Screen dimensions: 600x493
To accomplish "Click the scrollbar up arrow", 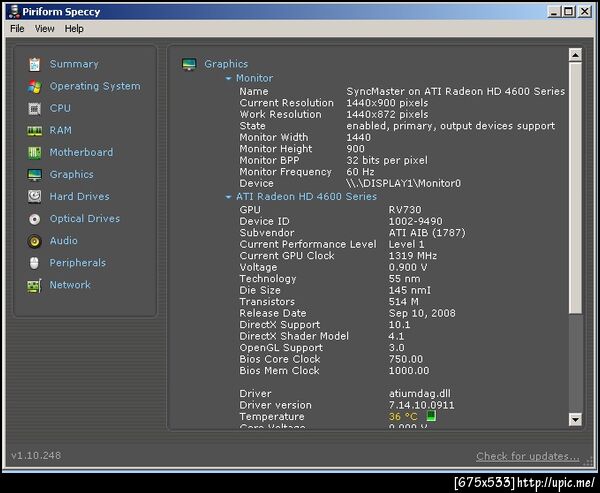I will tap(575, 55).
